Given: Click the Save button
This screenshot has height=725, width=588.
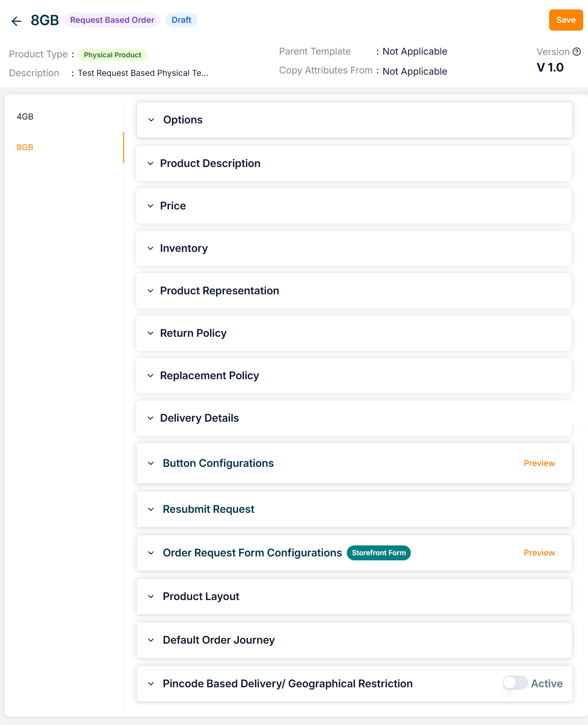Looking at the screenshot, I should [x=566, y=20].
